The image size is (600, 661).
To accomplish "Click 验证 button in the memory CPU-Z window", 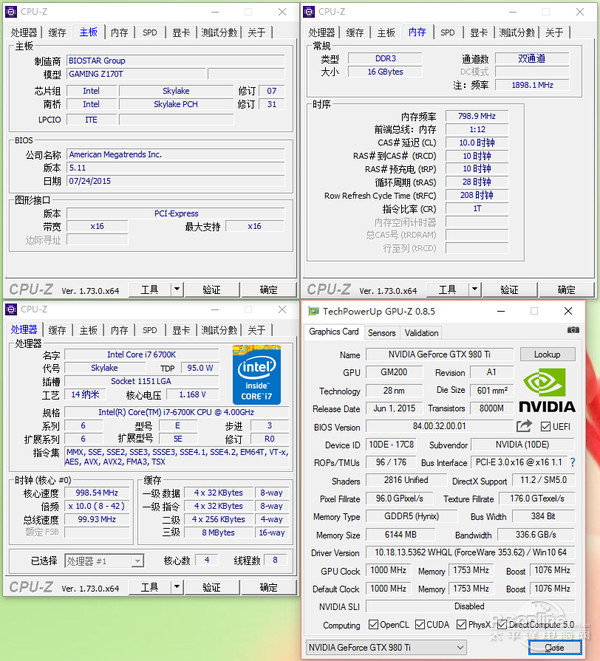I will pyautogui.click(x=510, y=290).
